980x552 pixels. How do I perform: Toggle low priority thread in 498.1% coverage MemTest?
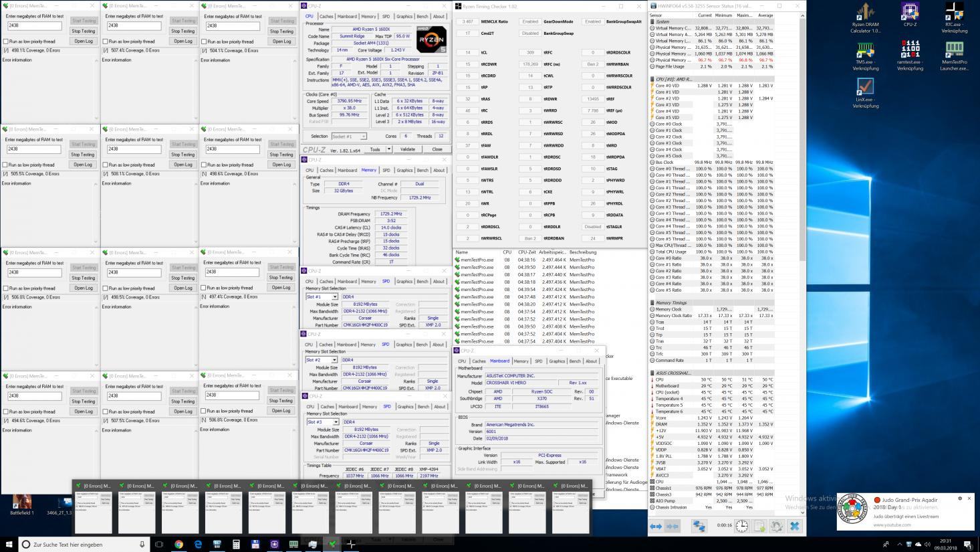[5, 41]
